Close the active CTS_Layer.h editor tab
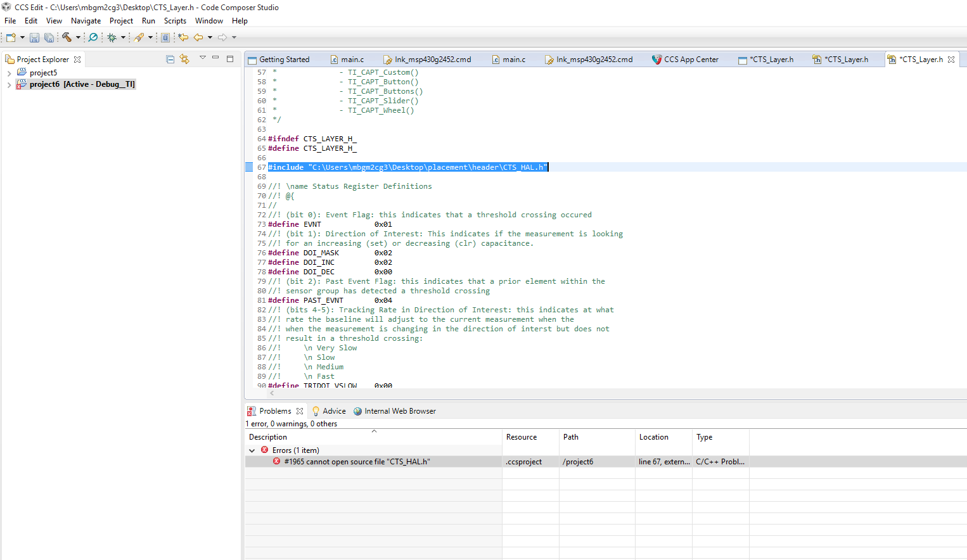Viewport: 967px width, 560px height. coord(951,60)
